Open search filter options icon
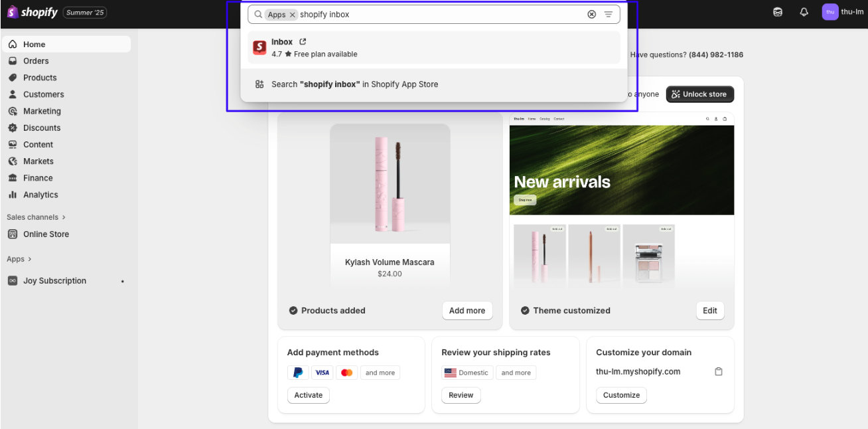This screenshot has height=429, width=868. pos(609,14)
